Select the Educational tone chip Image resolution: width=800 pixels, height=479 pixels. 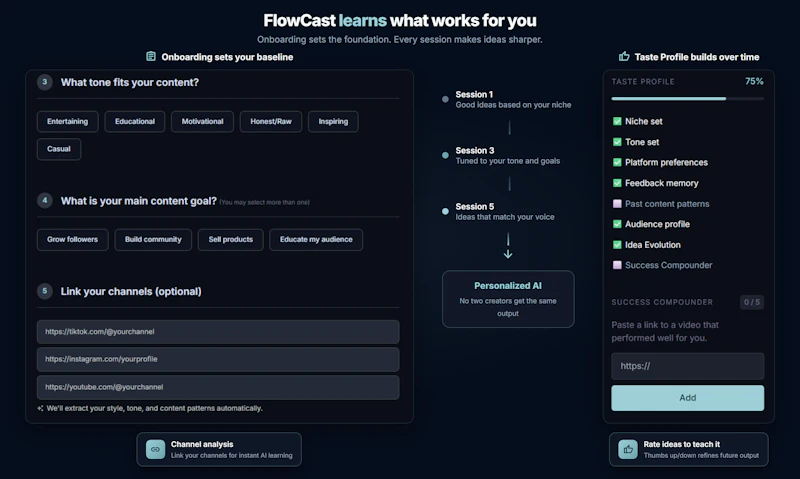(135, 121)
